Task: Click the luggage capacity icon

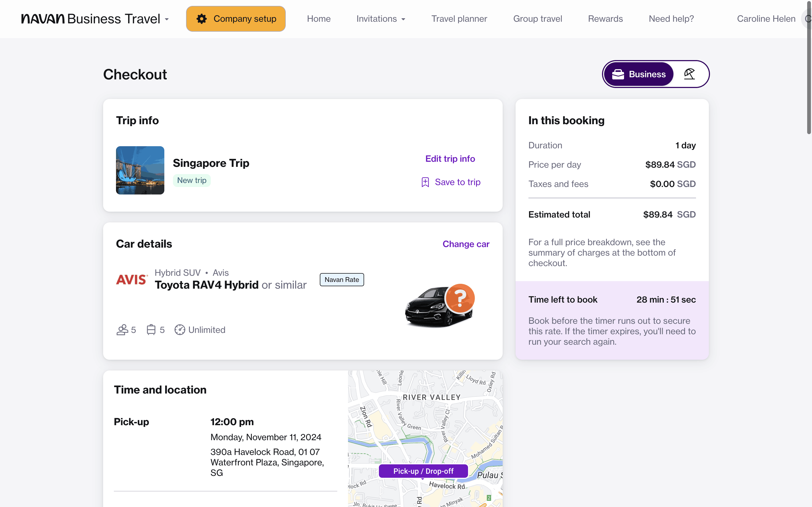Action: tap(151, 330)
